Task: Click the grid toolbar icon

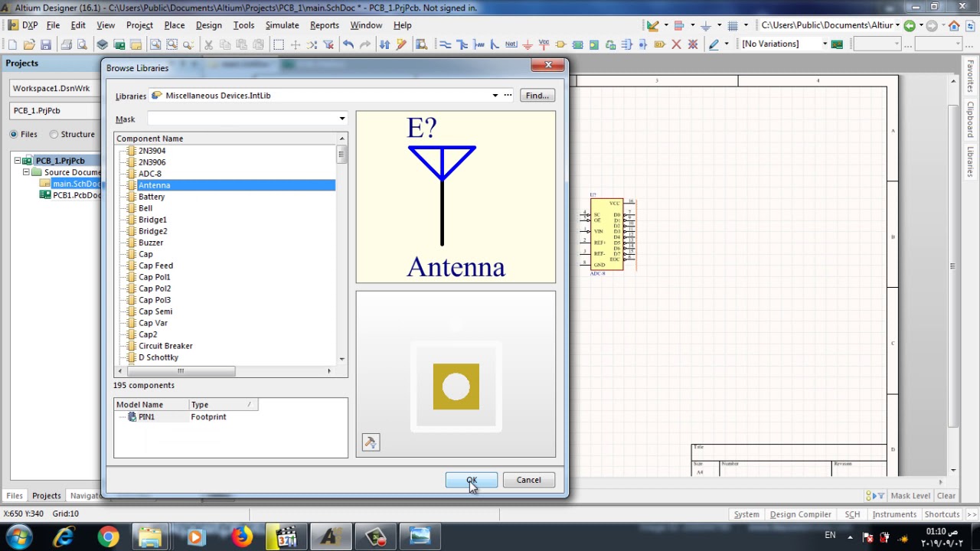Action: 733,25
